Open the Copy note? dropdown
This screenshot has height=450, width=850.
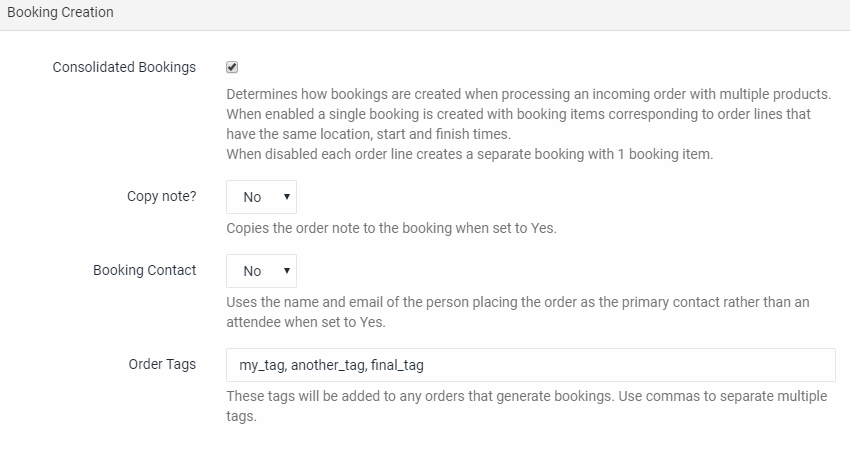click(261, 197)
